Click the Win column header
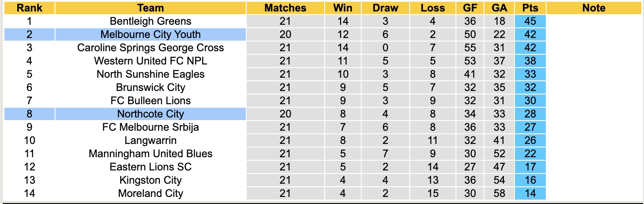 [343, 8]
